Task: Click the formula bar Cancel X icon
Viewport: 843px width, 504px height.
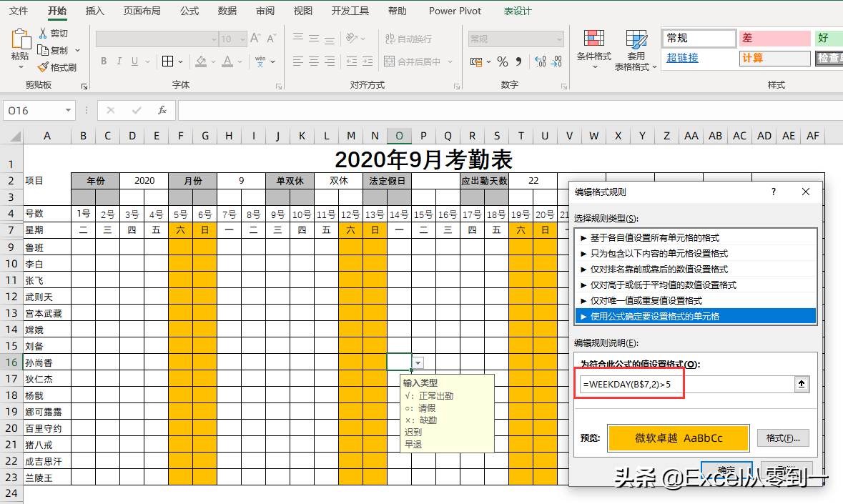Action: [x=111, y=110]
